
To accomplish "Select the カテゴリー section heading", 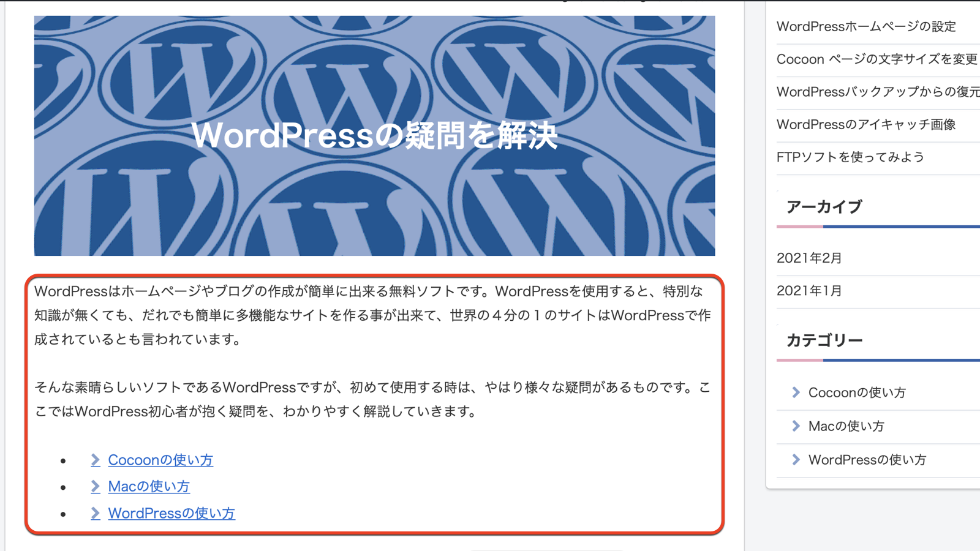I will pos(825,339).
